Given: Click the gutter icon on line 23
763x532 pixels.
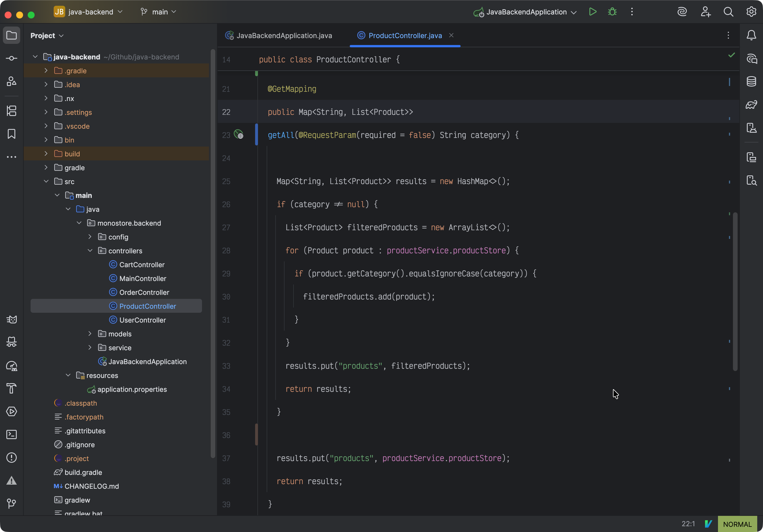Looking at the screenshot, I should (x=239, y=134).
